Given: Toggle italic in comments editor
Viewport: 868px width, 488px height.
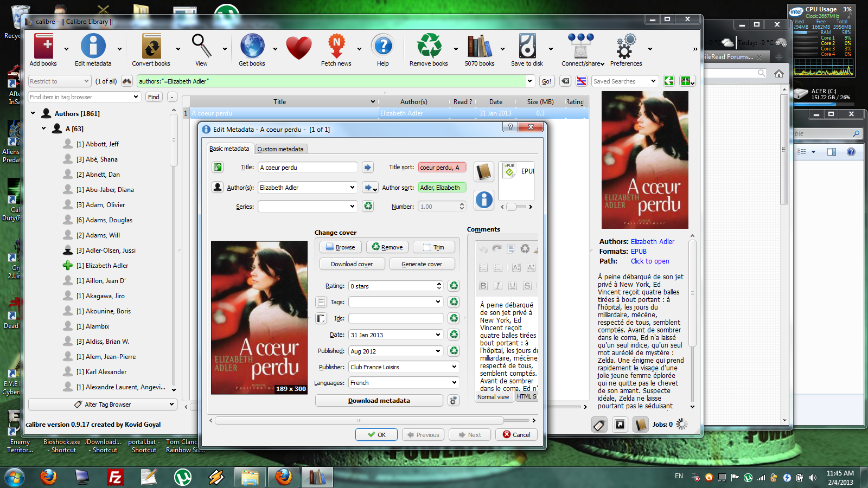Looking at the screenshot, I should (x=498, y=286).
